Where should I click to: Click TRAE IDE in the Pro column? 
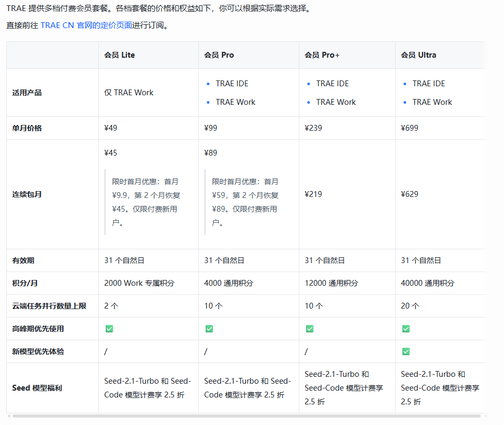(232, 84)
